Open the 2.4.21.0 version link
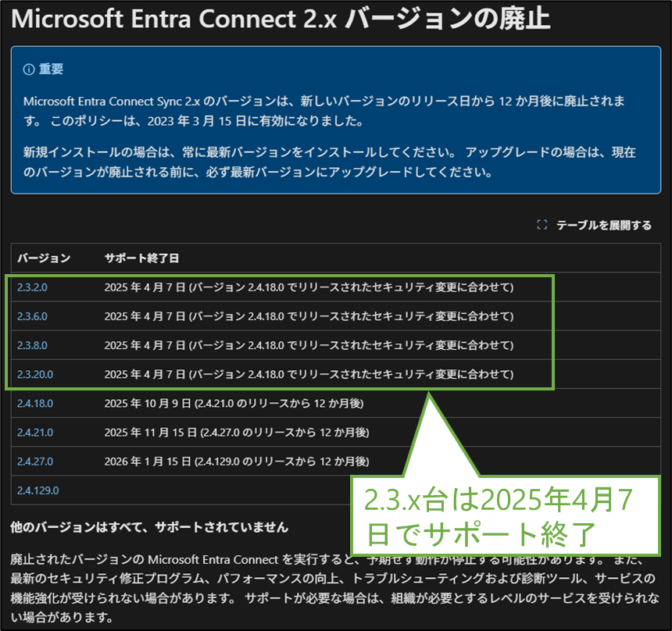The image size is (672, 631). 35,433
